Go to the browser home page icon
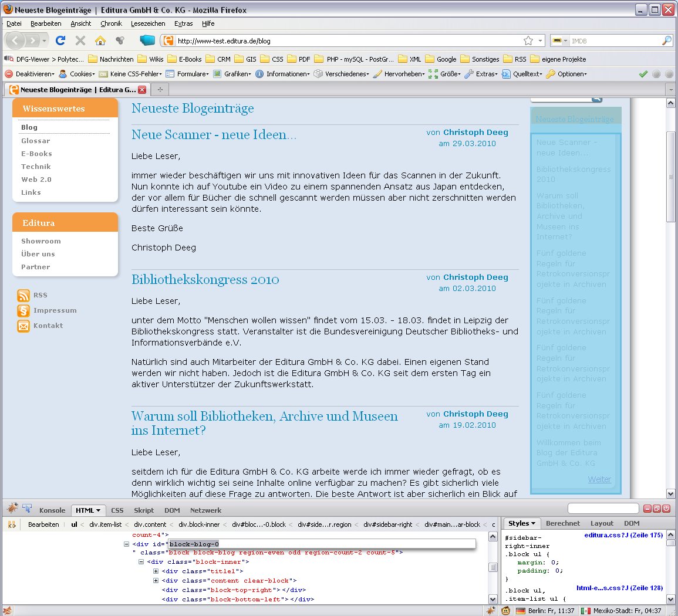 pos(100,40)
